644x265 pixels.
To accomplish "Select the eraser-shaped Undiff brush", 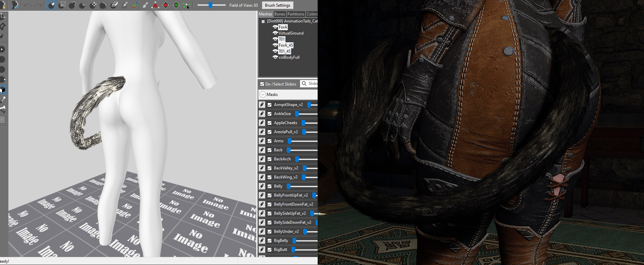I will [x=114, y=5].
